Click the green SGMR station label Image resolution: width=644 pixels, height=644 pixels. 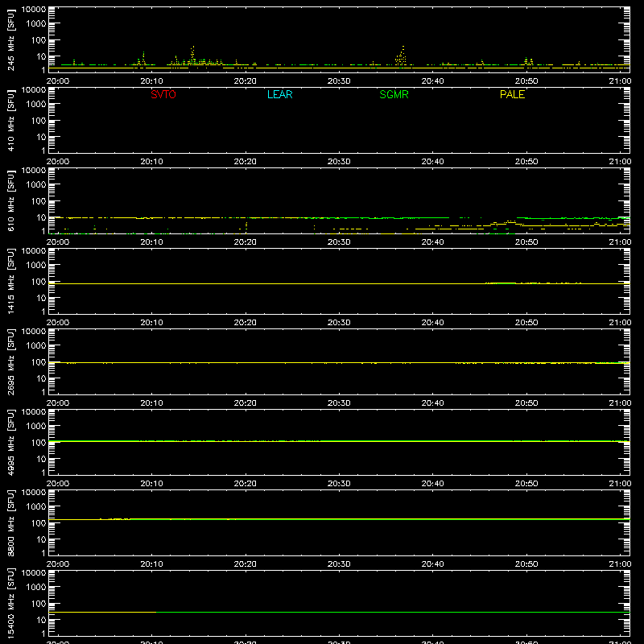(394, 94)
